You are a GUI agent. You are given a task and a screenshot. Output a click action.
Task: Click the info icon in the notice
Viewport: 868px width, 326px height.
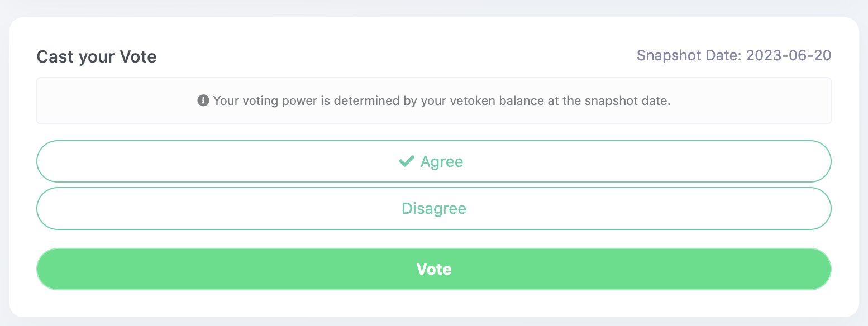(x=203, y=100)
